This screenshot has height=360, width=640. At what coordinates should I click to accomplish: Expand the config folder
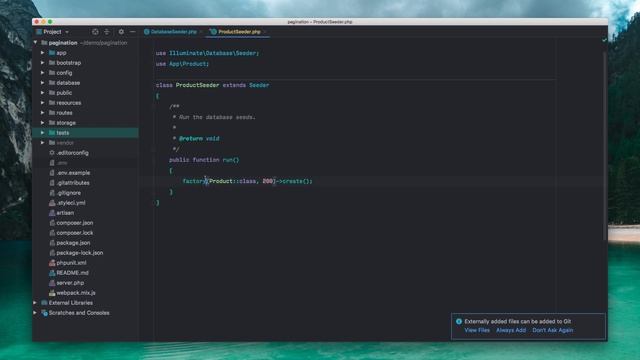coord(42,73)
